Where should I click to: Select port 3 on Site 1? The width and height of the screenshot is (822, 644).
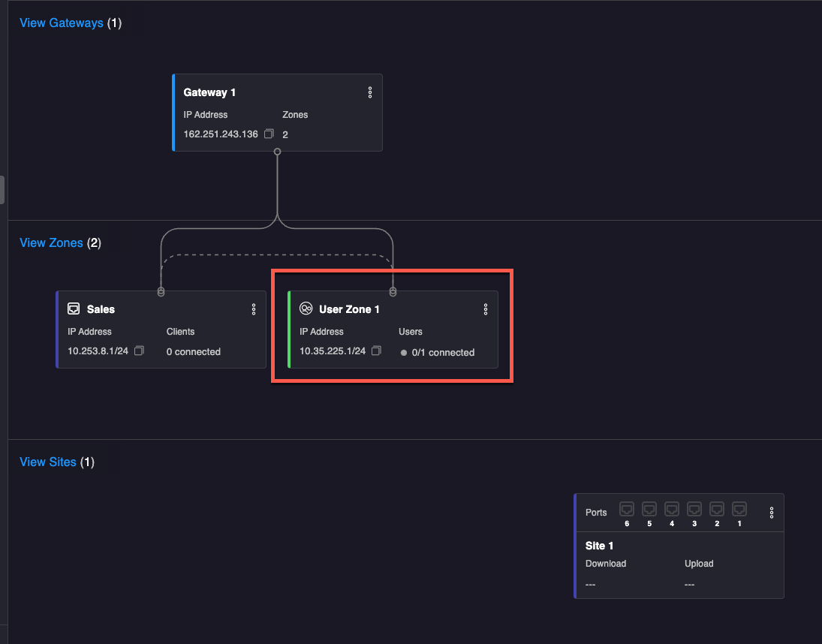694,509
